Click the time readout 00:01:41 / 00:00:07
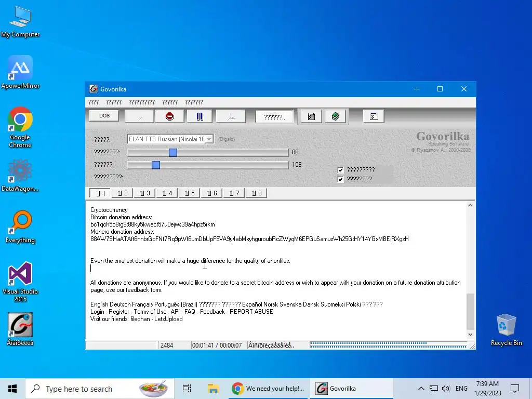 217,345
